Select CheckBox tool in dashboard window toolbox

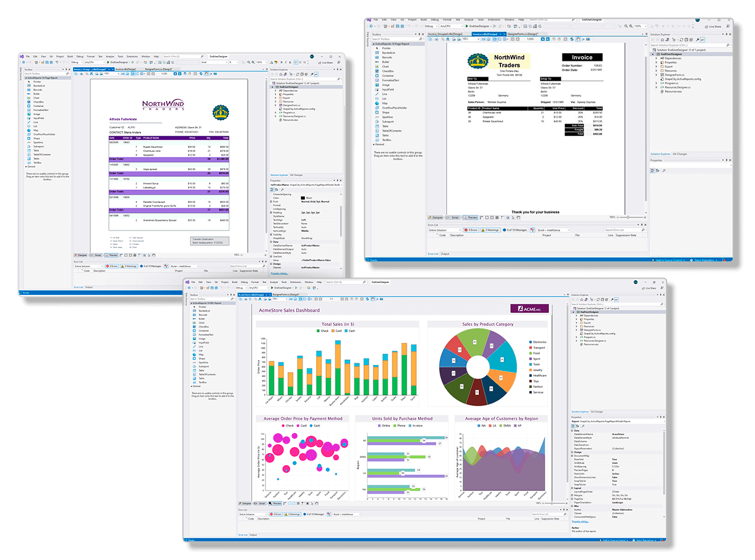point(204,327)
